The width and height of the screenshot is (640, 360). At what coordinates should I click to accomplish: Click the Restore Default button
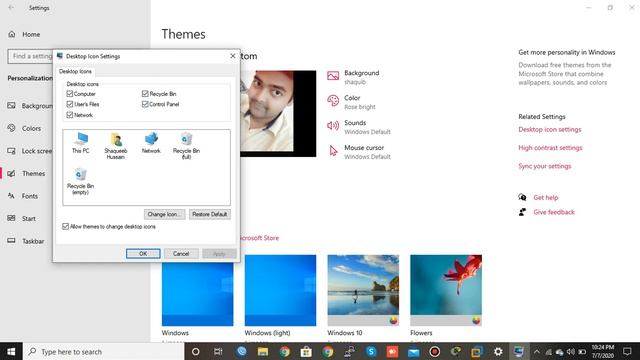pyautogui.click(x=210, y=214)
